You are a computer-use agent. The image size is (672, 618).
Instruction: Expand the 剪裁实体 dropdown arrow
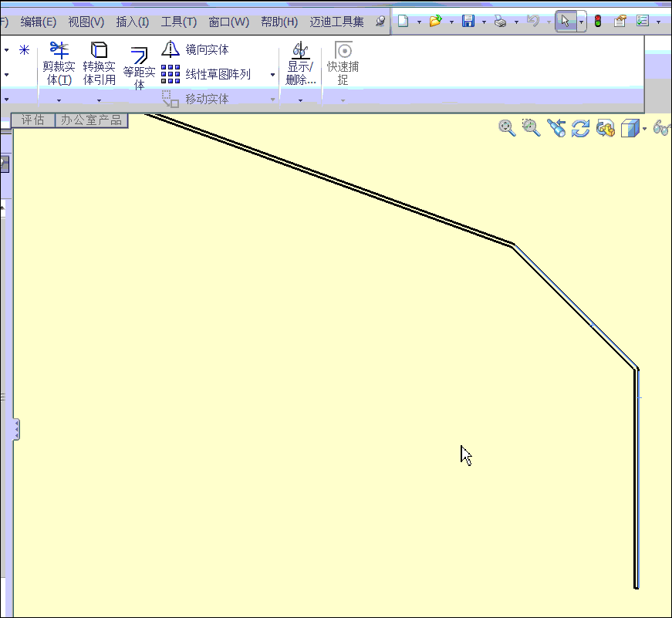[x=59, y=100]
